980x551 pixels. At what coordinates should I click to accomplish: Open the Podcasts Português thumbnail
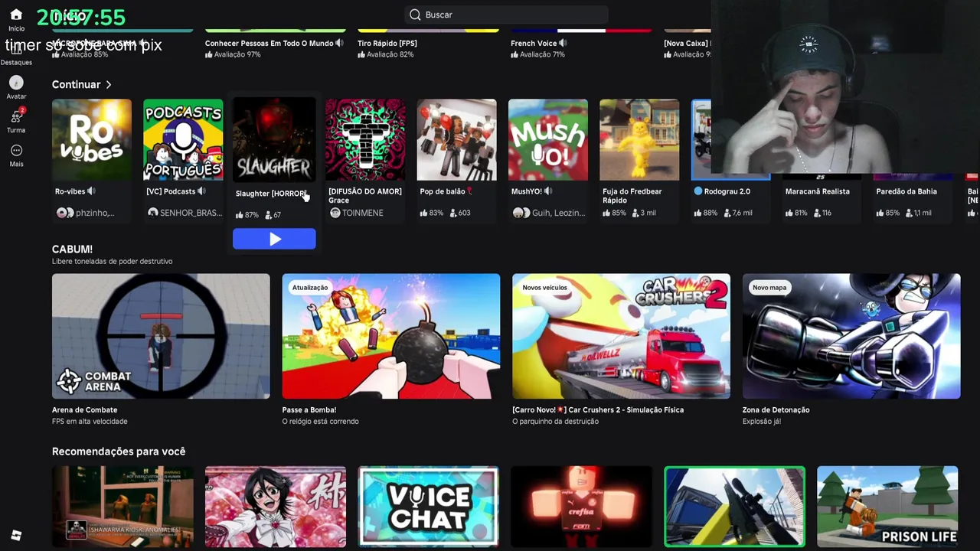coord(183,139)
